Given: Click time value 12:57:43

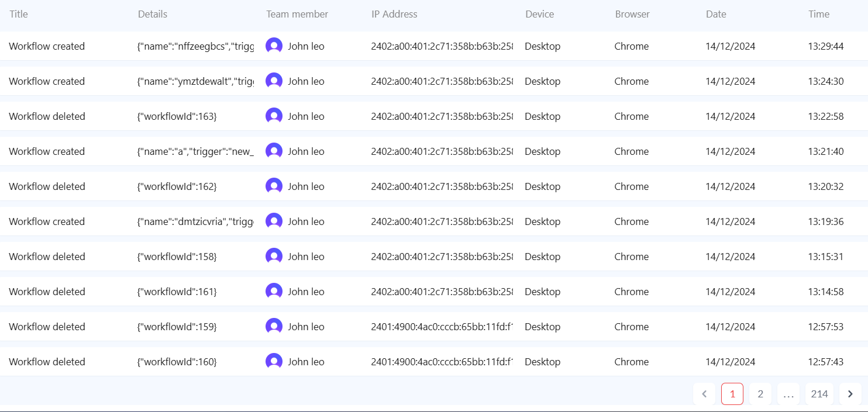Looking at the screenshot, I should point(826,362).
